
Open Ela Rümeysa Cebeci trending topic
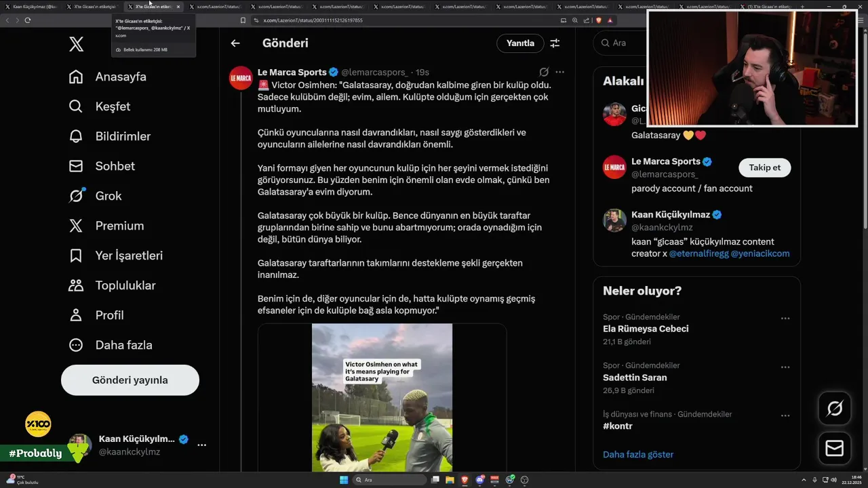646,329
